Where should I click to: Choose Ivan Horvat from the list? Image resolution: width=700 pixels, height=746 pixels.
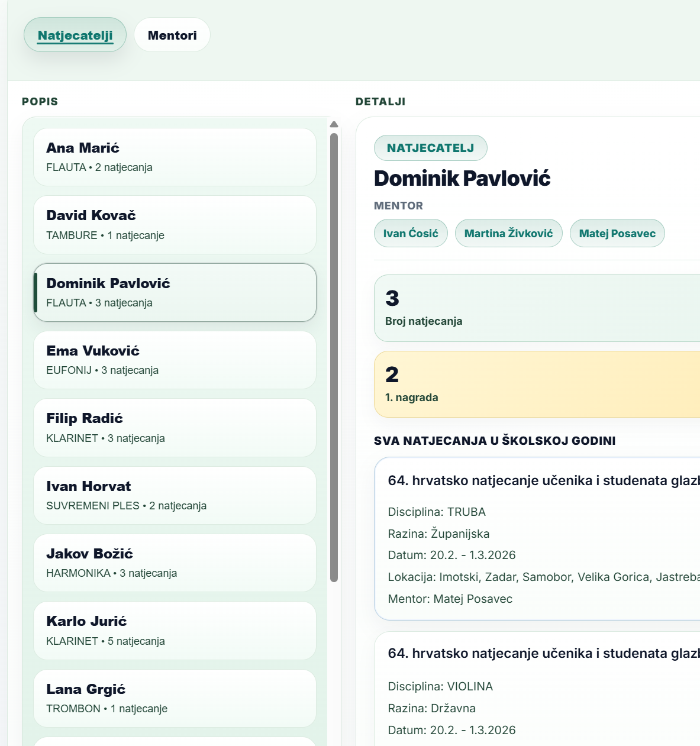pos(175,495)
